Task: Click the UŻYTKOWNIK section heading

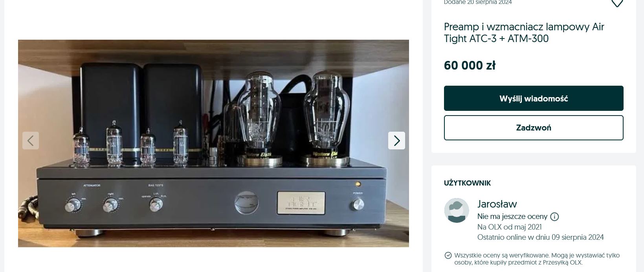Action: 467,183
